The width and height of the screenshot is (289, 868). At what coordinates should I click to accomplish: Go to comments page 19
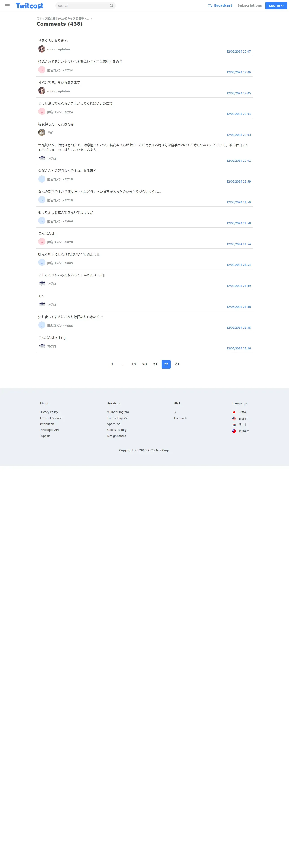(x=133, y=364)
